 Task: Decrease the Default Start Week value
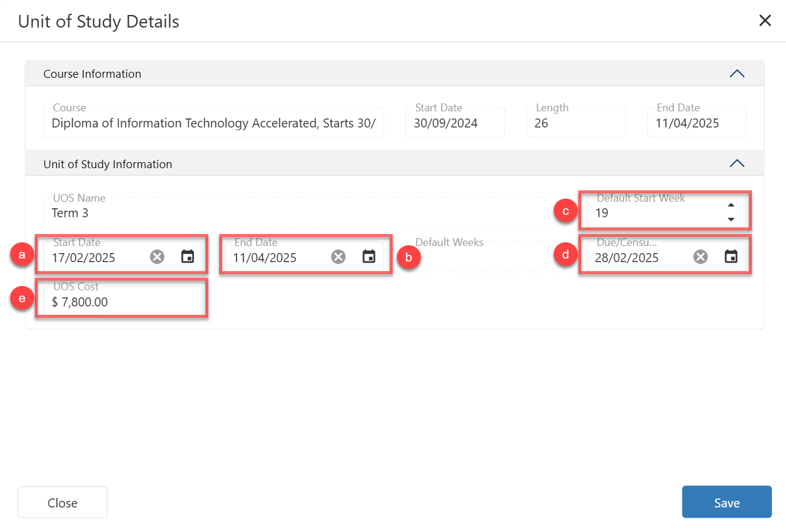(x=730, y=219)
